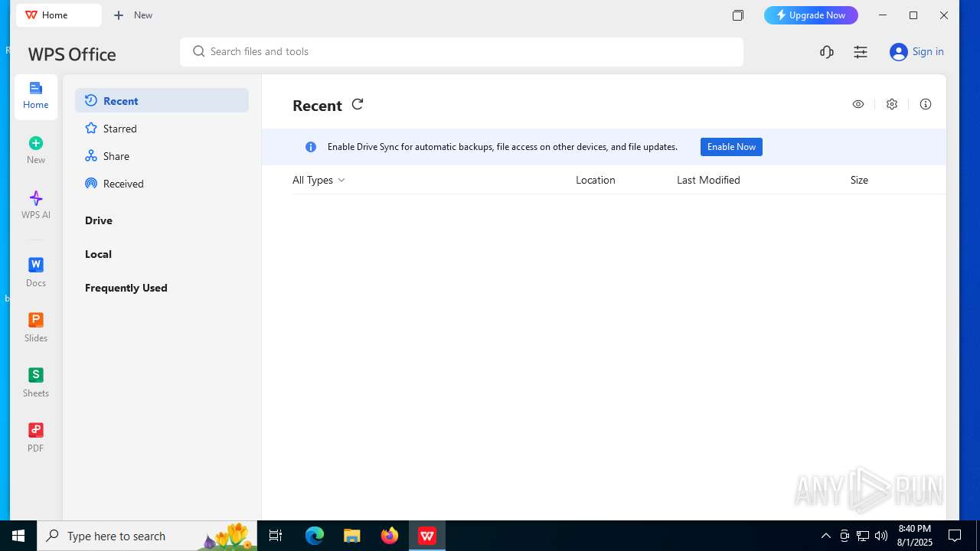Screen dimensions: 980x551
Task: Show hidden system tray icons
Action: coord(825,536)
